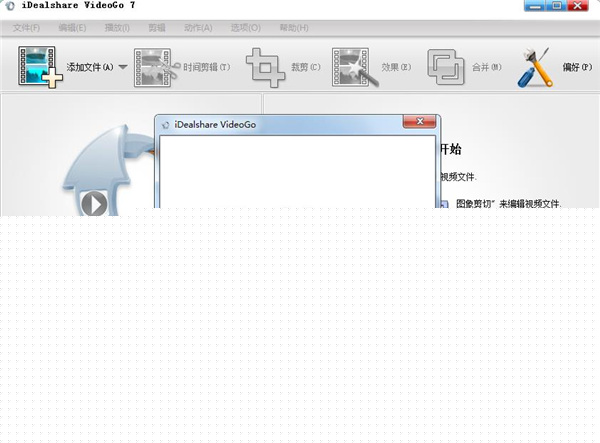Click the Merge (合并) icon
The height and width of the screenshot is (443, 600).
(x=445, y=67)
